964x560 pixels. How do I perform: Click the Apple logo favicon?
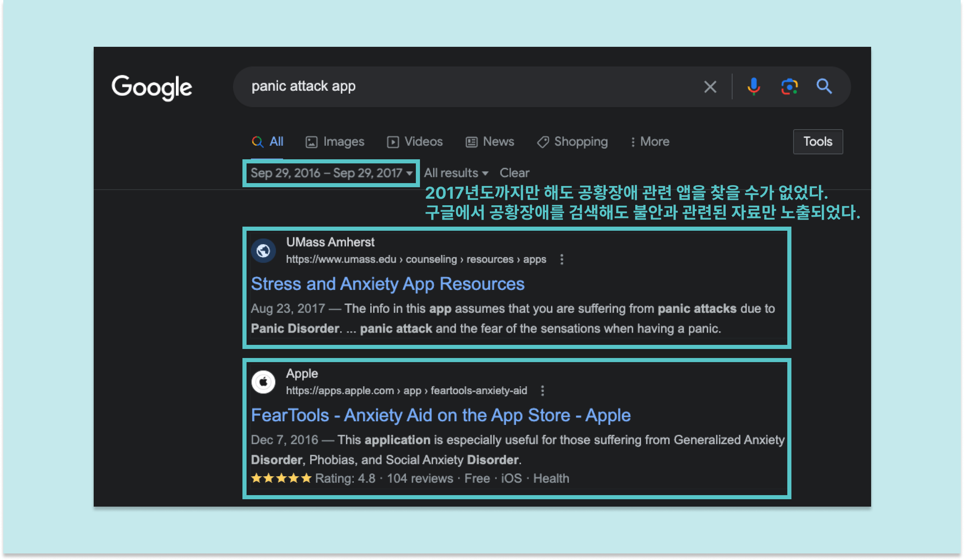(263, 382)
